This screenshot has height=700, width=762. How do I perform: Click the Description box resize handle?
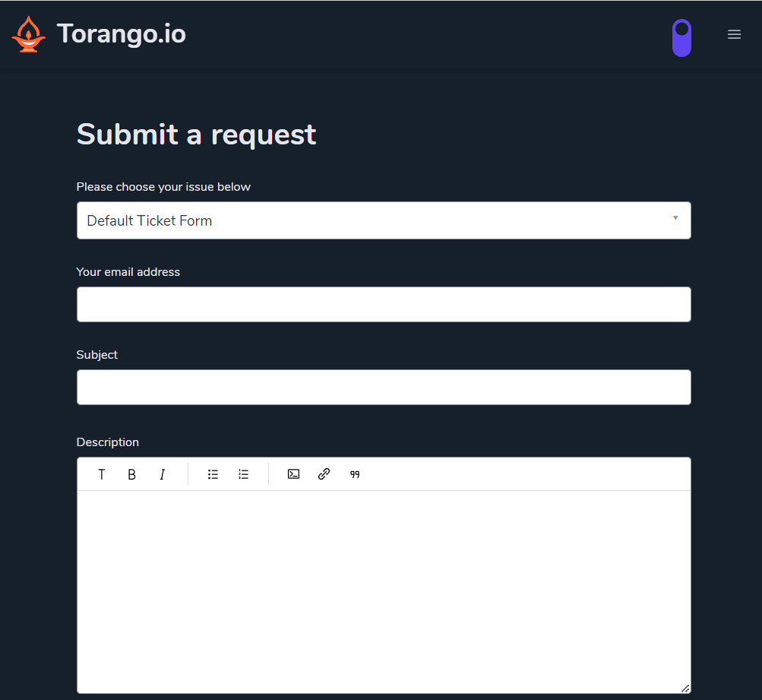[685, 688]
